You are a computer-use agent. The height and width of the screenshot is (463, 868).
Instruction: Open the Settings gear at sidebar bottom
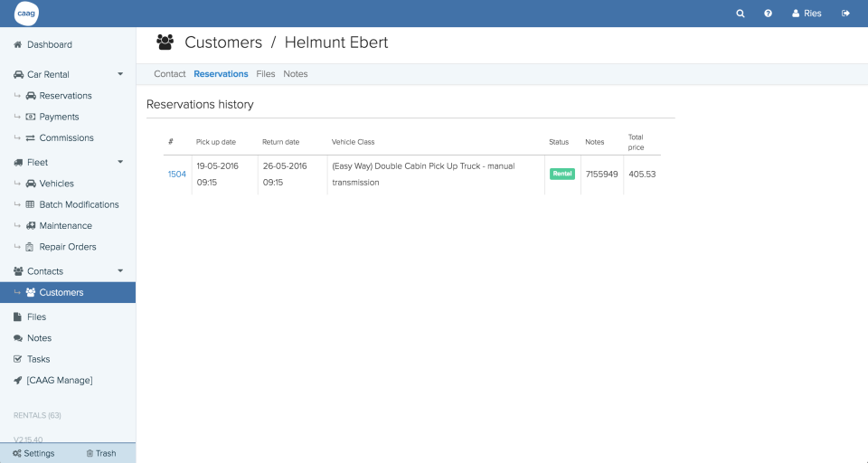33,453
